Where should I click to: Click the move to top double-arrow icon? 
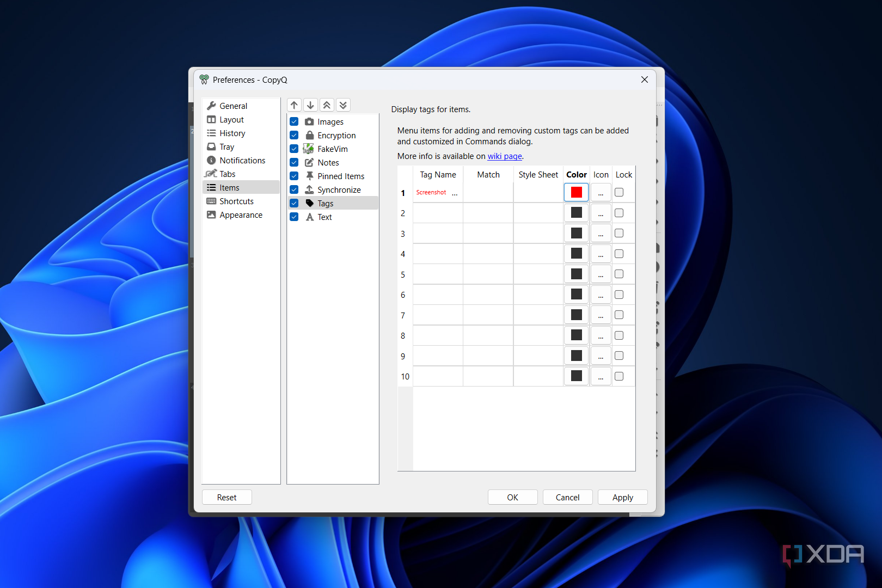327,105
